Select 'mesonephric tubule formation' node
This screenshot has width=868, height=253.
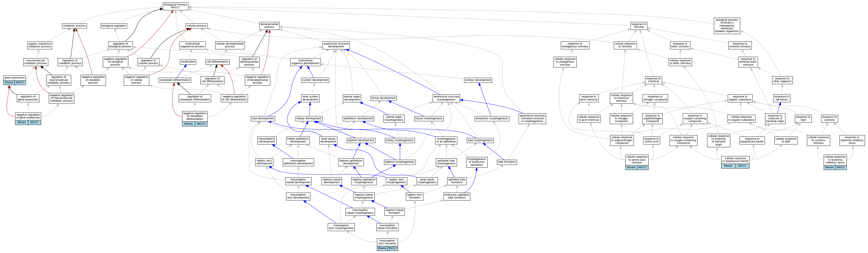click(x=387, y=227)
